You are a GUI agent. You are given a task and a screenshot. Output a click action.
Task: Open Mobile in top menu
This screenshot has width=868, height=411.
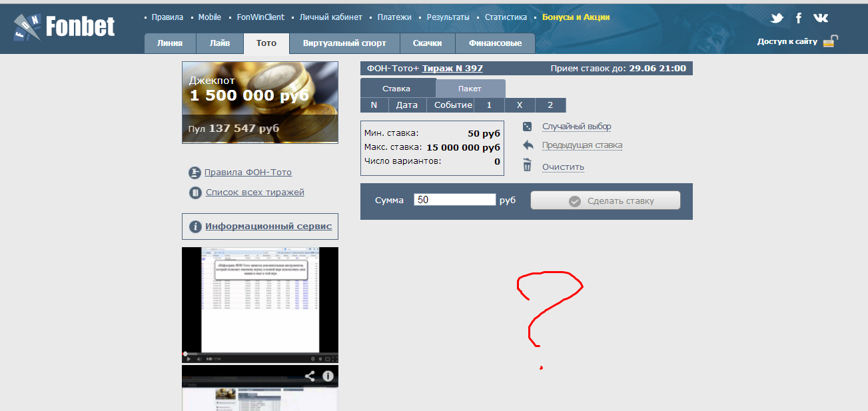[x=210, y=17]
